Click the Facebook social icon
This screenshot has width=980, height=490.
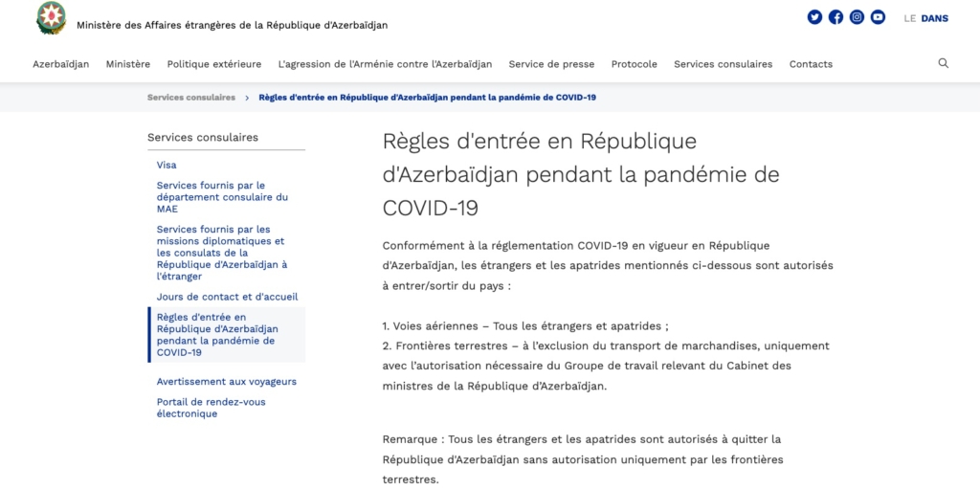(836, 17)
